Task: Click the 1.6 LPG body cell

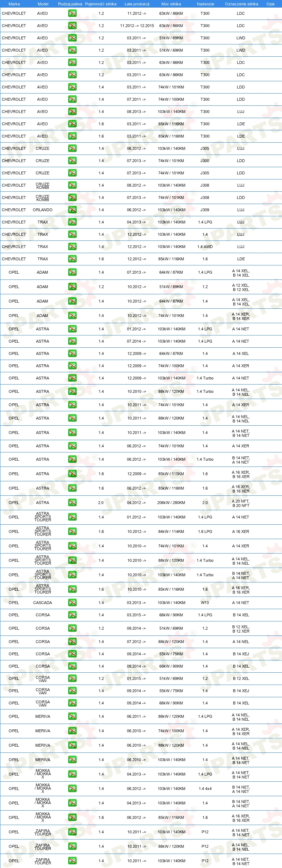Action: click(205, 531)
